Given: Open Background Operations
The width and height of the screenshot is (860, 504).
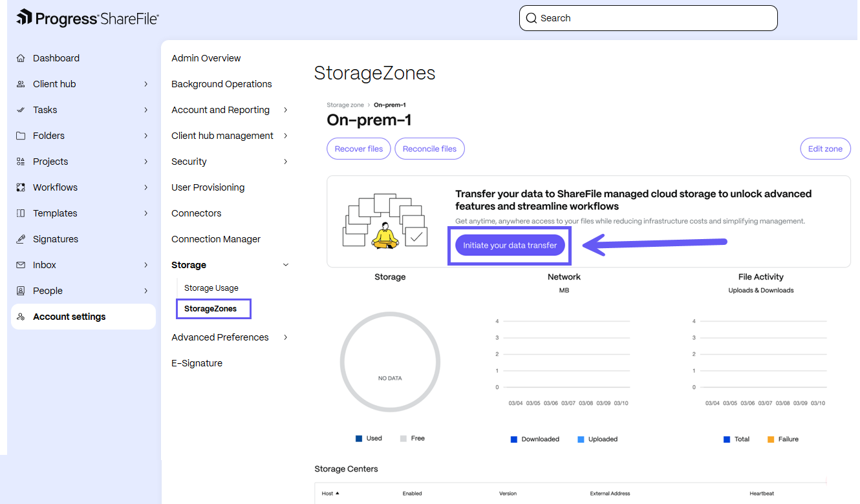Looking at the screenshot, I should coord(222,84).
